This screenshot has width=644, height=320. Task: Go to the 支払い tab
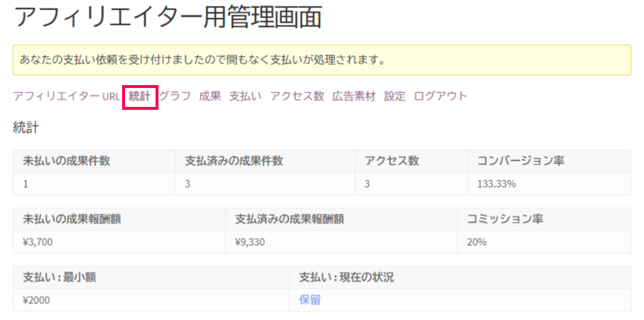pos(245,97)
